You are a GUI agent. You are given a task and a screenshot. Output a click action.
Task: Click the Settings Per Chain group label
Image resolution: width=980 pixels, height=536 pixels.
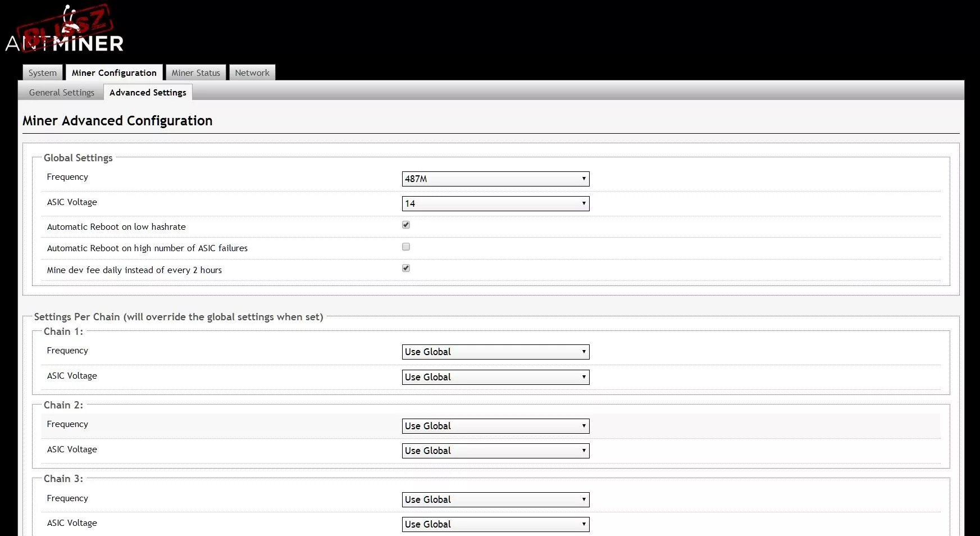click(x=179, y=317)
